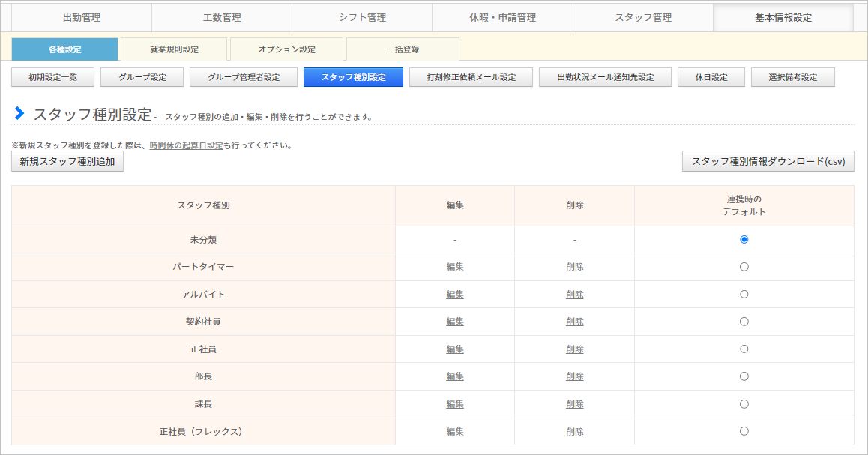868x455 pixels.
Task: Select 正社員（フレックス） default radio
Action: 744,431
